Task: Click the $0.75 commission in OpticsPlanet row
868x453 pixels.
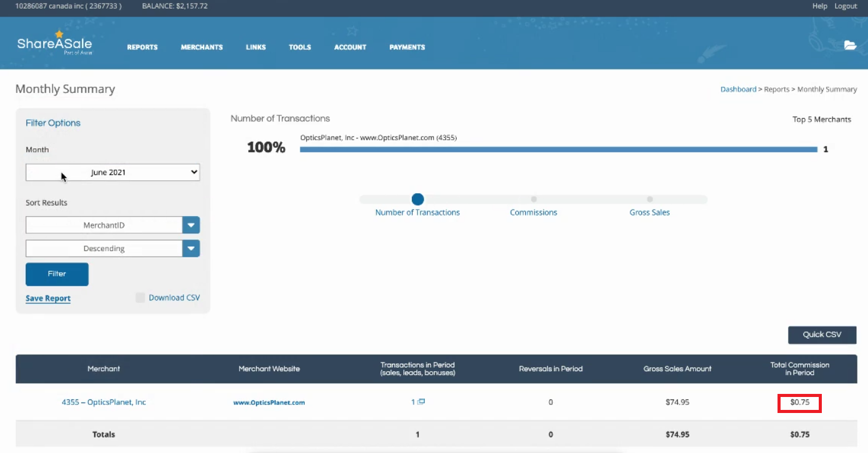Action: pos(800,403)
